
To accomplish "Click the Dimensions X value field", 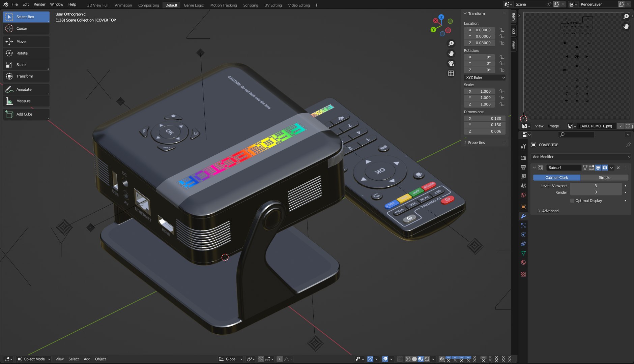I will 485,118.
